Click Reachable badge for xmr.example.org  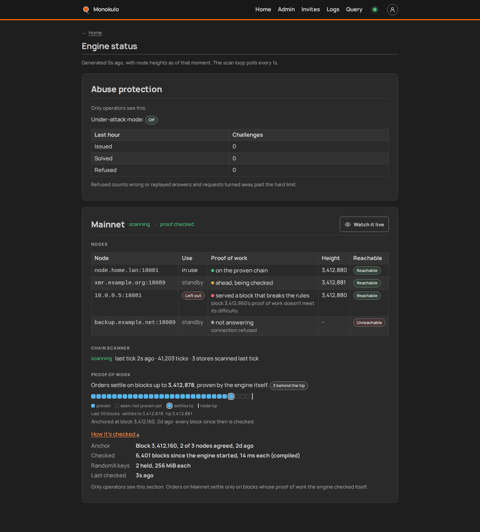367,283
